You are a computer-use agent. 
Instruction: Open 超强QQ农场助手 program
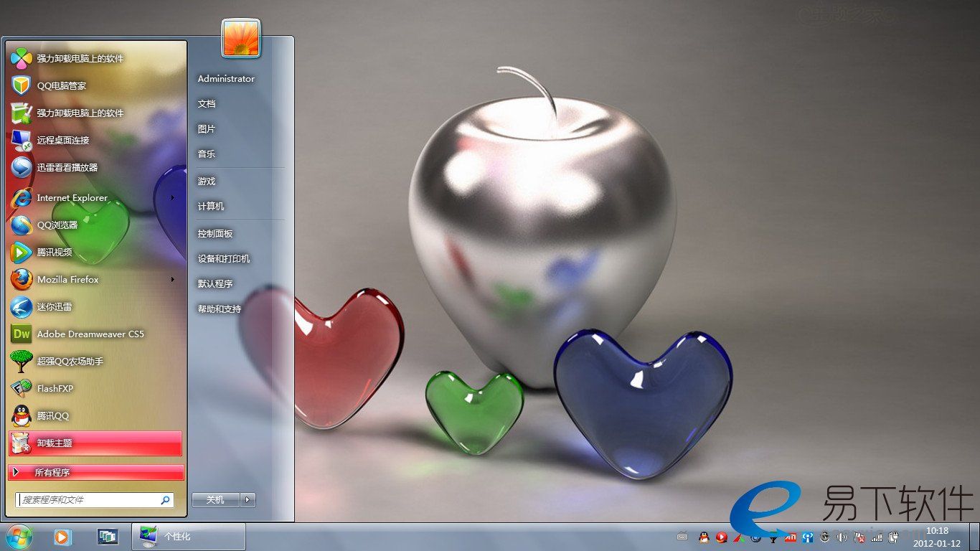(95, 361)
